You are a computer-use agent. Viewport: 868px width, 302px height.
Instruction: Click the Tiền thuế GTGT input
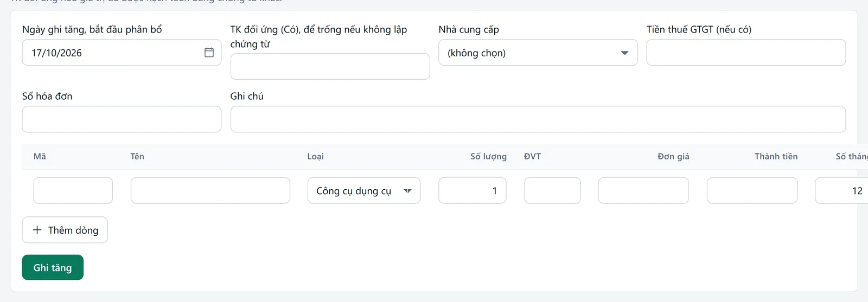tap(746, 53)
